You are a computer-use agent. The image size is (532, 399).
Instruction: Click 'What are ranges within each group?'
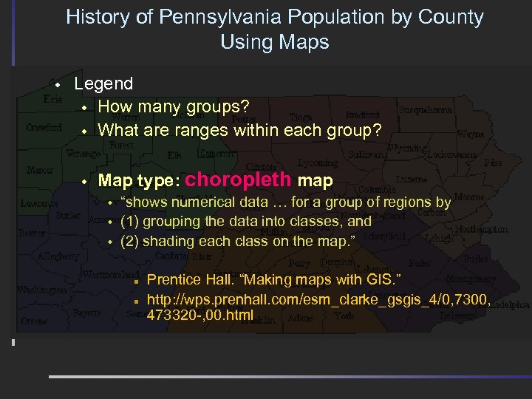(239, 130)
